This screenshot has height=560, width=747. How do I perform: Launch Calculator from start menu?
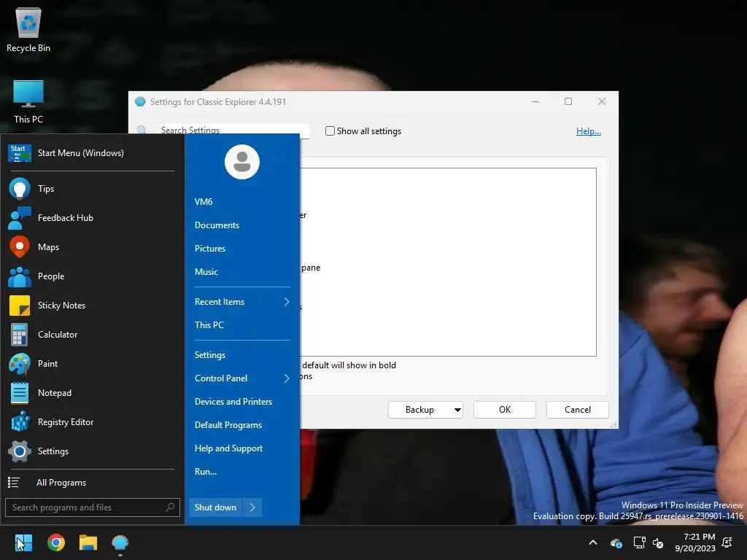pos(91,334)
